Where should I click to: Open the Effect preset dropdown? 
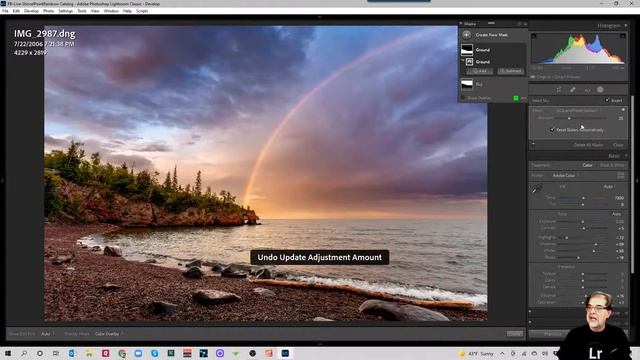[579, 111]
